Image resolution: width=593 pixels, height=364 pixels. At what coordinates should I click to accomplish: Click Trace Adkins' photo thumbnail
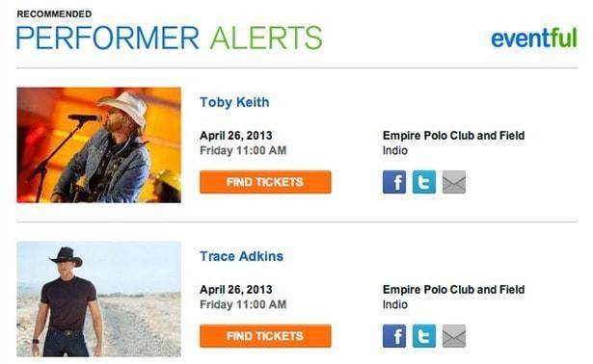pyautogui.click(x=98, y=299)
